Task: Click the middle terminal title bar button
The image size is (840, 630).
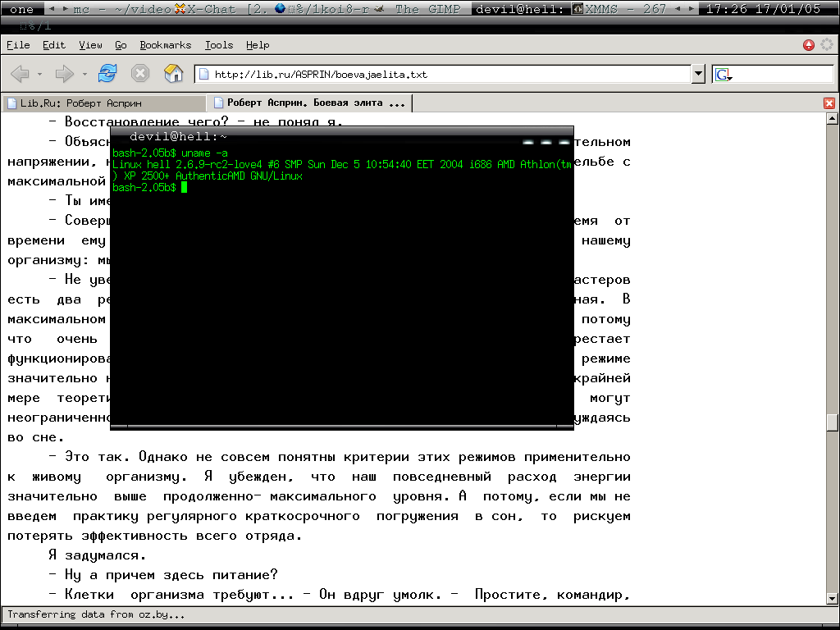Action: click(x=546, y=143)
